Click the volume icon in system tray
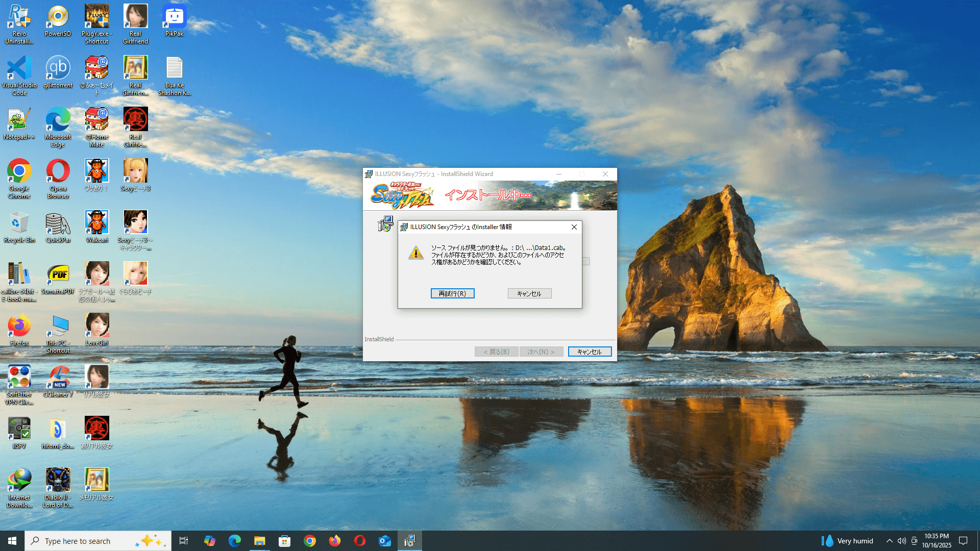The width and height of the screenshot is (980, 551). pos(902,541)
